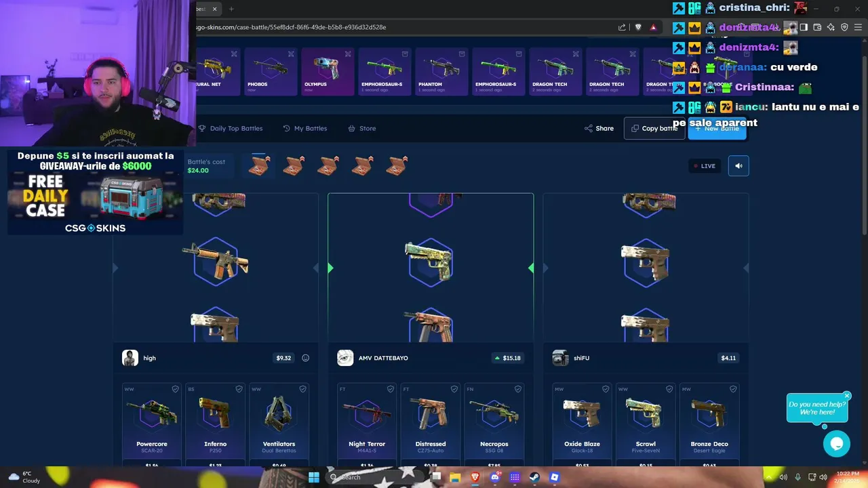Go to My Battles tab
Viewport: 868px width, 488px height.
point(305,128)
